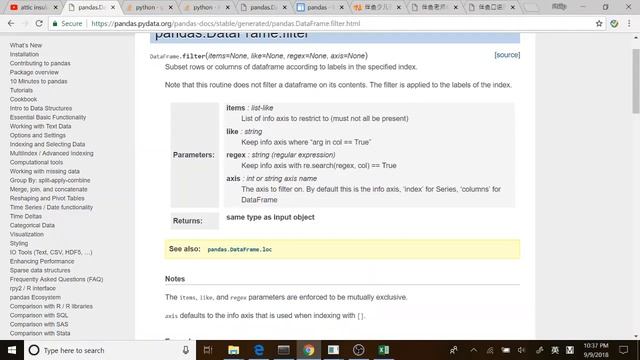Close the 'attic insul' YouTube tab
Screen dimensions: 640x360
56,7
